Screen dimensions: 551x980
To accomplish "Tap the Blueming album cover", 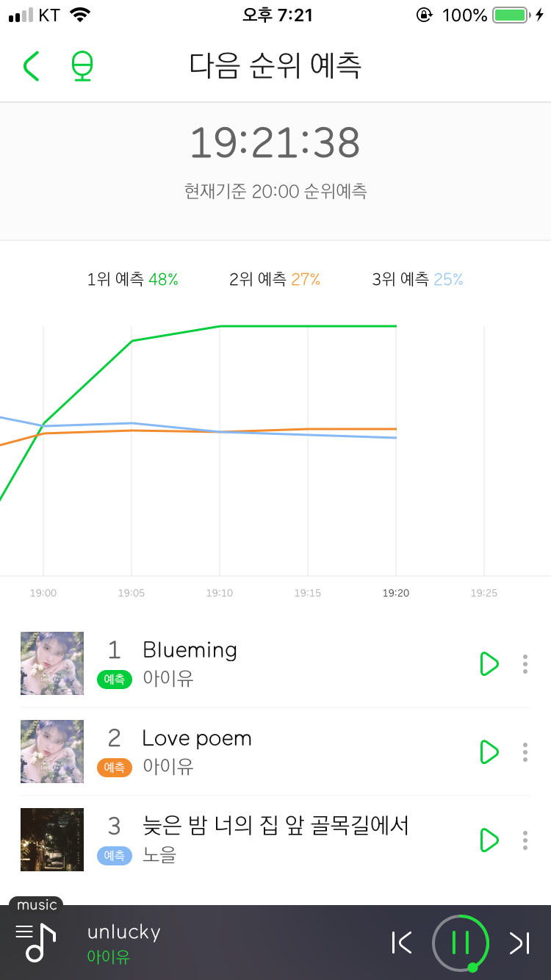I will [x=52, y=663].
